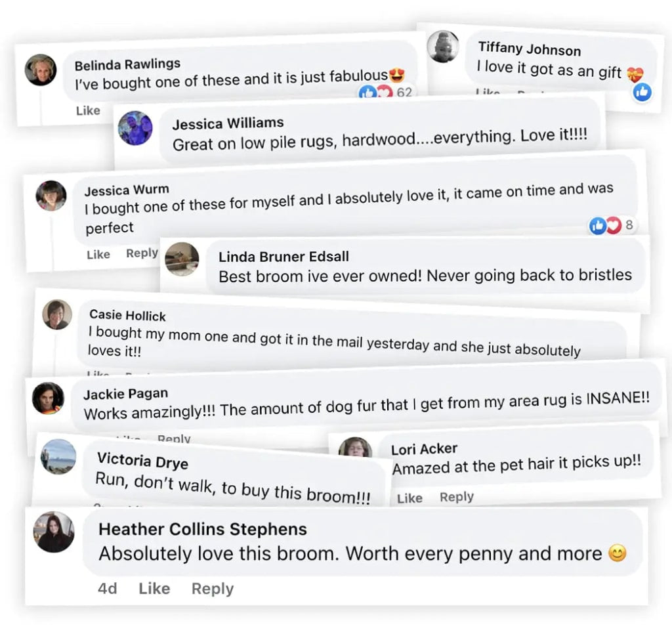Click Tiffany Johnson's profile avatar
672x640 pixels.
click(x=443, y=47)
